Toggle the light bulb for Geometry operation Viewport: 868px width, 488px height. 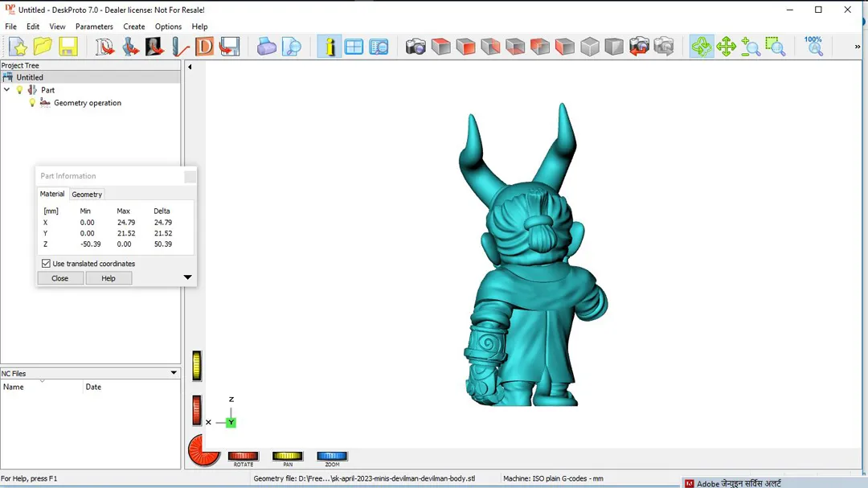pyautogui.click(x=32, y=102)
